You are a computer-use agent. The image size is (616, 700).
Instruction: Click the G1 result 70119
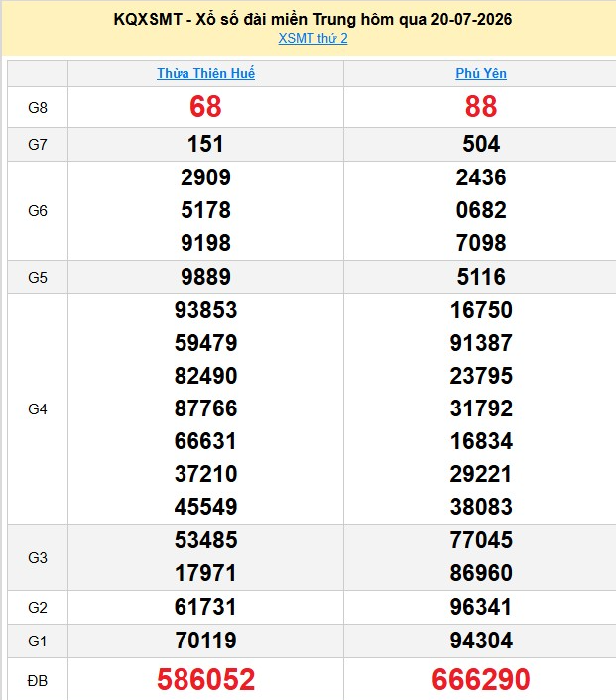(x=205, y=641)
